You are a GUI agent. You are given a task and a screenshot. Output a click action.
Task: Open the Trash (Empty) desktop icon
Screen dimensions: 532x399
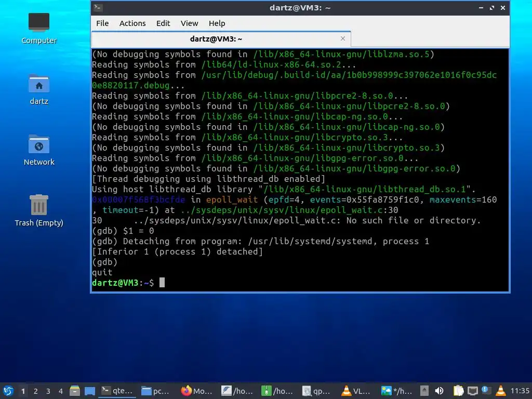(x=39, y=210)
